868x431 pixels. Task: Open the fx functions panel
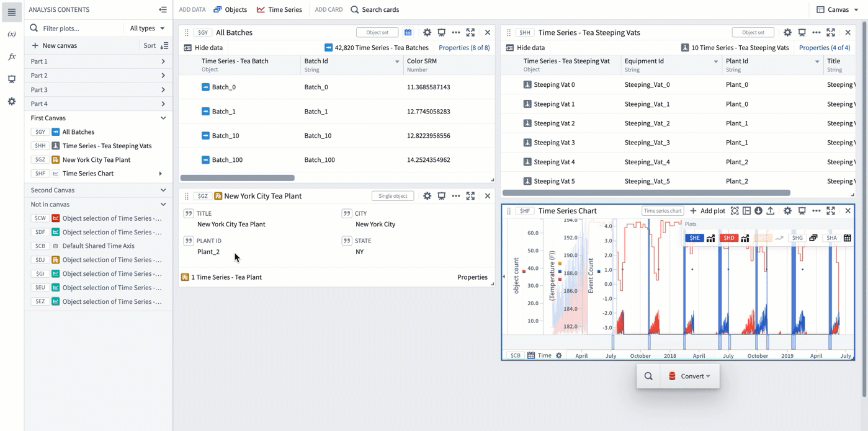[x=12, y=56]
